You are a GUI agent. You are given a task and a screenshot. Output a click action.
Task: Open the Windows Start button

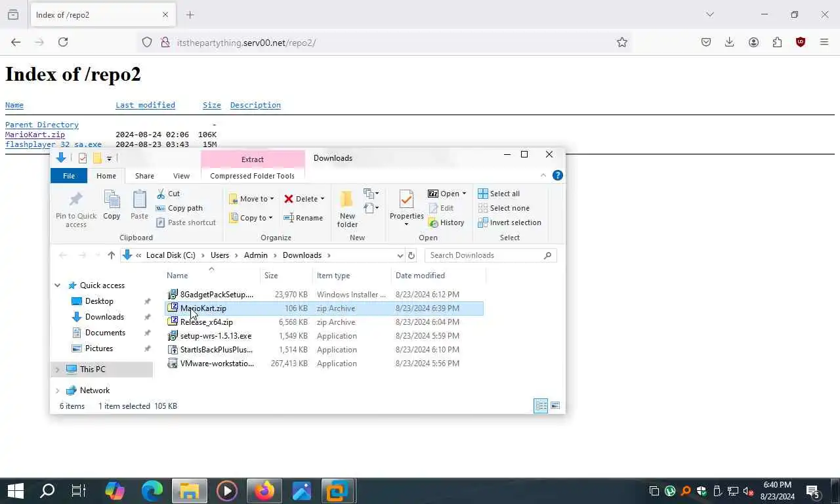pos(16,491)
